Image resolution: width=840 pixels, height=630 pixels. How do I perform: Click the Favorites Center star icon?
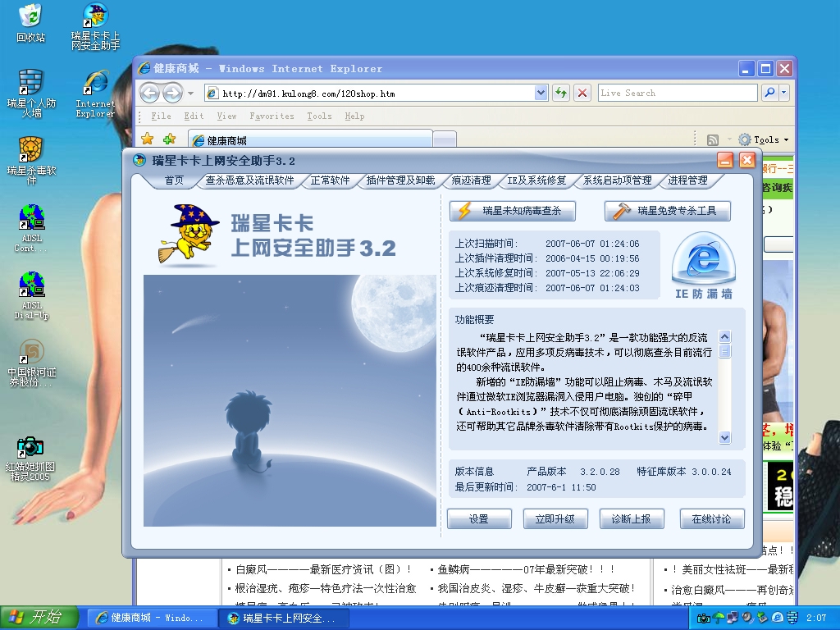(x=148, y=139)
